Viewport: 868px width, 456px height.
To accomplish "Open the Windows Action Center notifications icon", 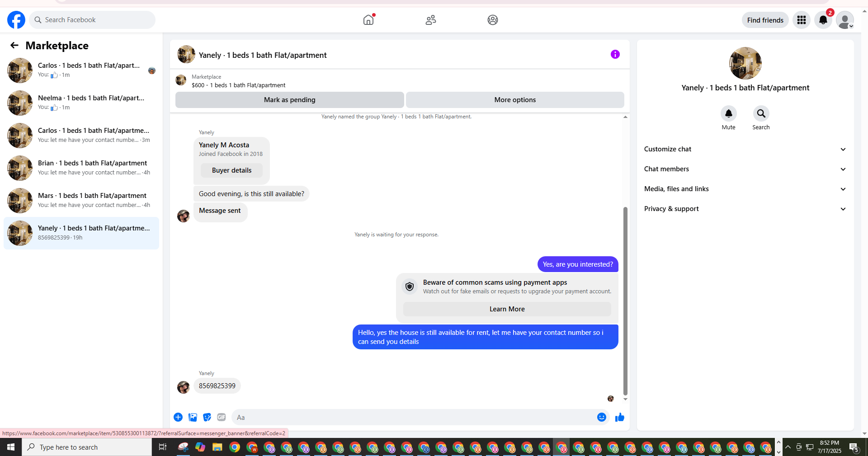I will click(854, 447).
